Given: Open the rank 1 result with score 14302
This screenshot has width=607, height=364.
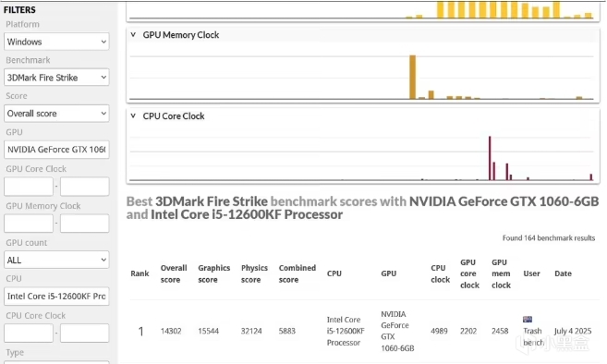Looking at the screenshot, I should [x=171, y=331].
